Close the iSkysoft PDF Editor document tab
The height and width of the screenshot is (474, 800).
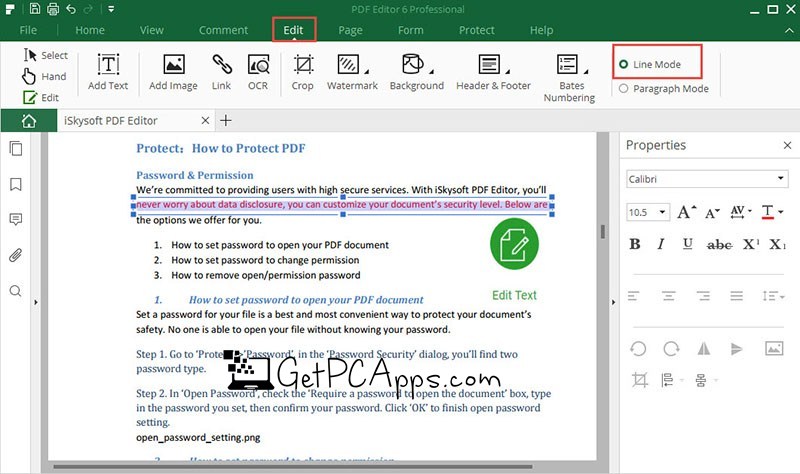[205, 120]
